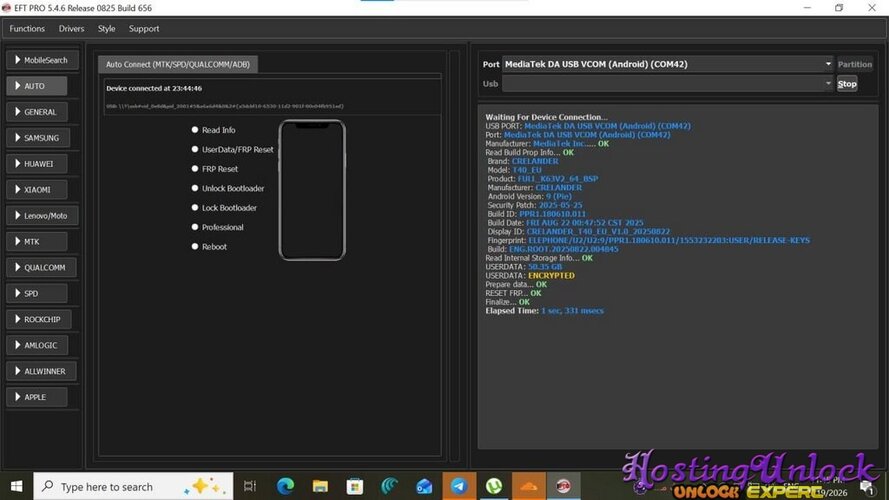Open Microsoft Store from taskbar
The width and height of the screenshot is (889, 500).
pyautogui.click(x=355, y=486)
